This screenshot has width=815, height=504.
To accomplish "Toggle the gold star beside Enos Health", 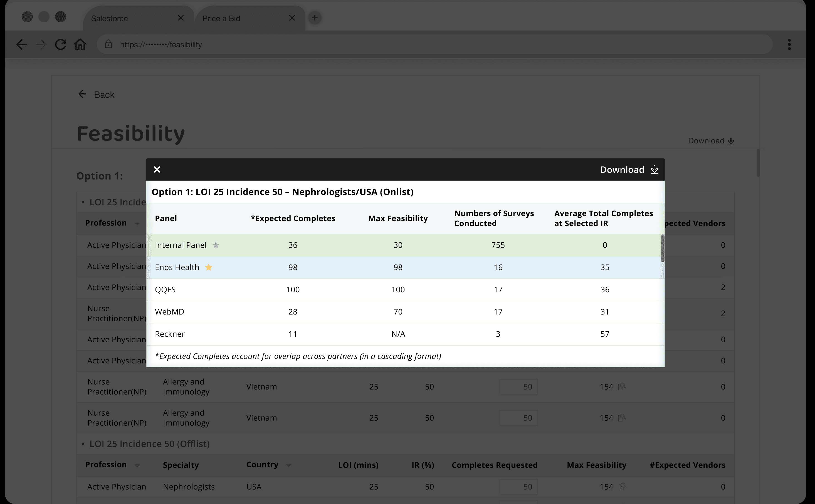I will pos(209,267).
